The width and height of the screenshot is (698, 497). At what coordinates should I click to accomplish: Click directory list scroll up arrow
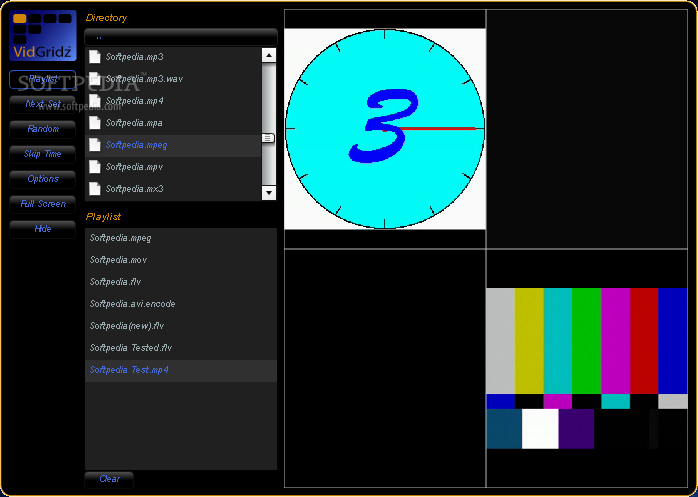click(269, 56)
